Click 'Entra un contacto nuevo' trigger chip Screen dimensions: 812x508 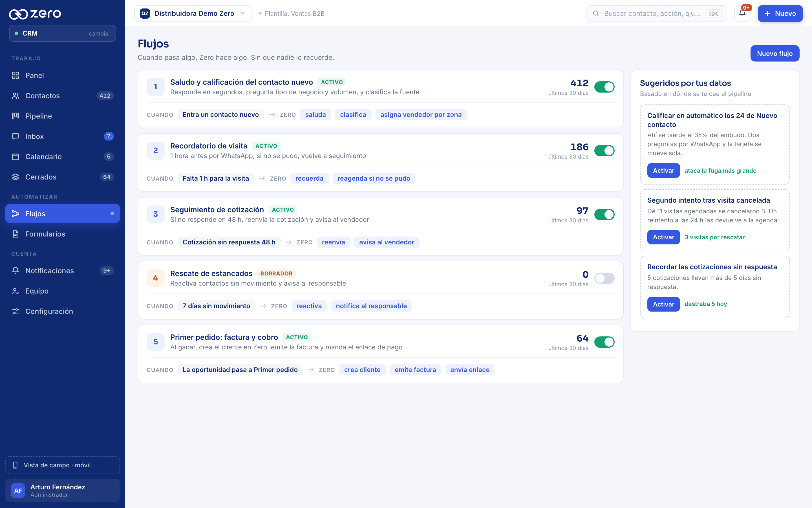[x=220, y=115]
